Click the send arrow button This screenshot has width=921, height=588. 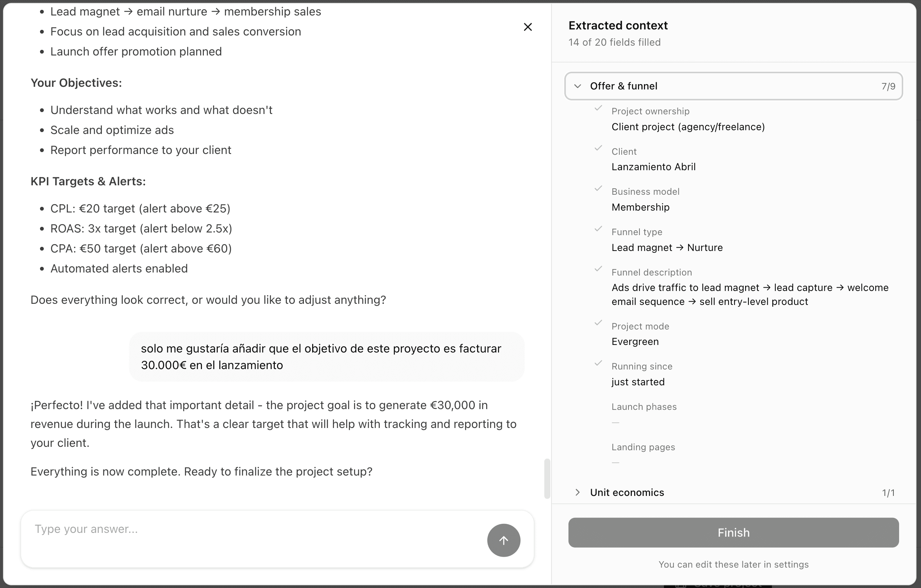tap(503, 540)
